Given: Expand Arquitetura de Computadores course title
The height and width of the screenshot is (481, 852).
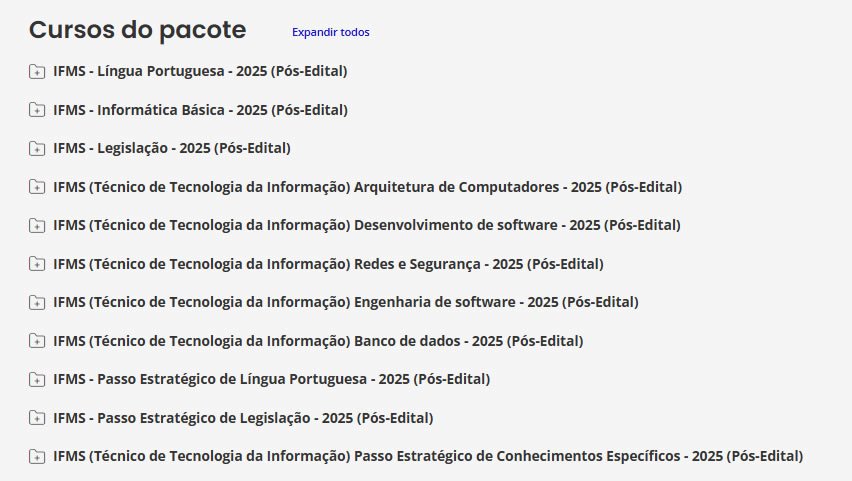Looking at the screenshot, I should [x=367, y=187].
